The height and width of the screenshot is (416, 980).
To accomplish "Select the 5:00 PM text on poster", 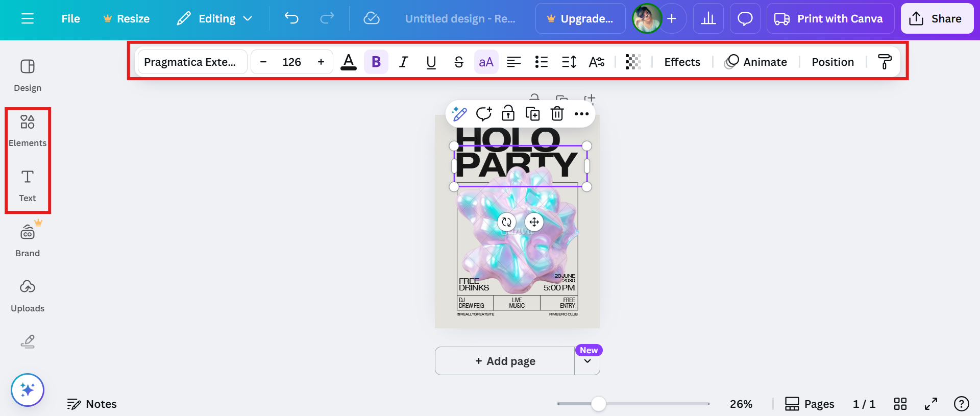I will point(559,288).
